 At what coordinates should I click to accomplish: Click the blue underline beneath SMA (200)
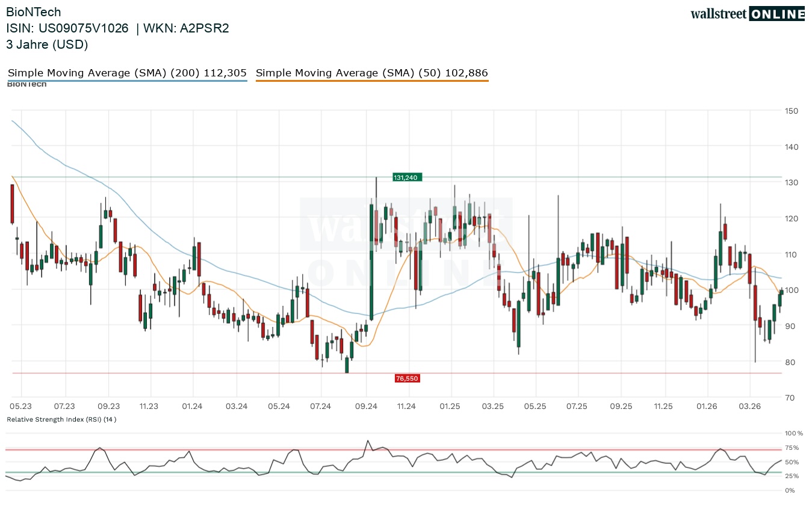coord(127,81)
